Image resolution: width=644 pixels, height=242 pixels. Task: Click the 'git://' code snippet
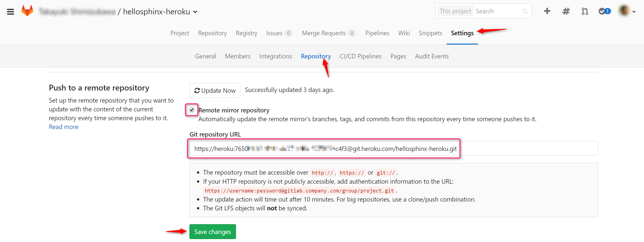(x=386, y=173)
